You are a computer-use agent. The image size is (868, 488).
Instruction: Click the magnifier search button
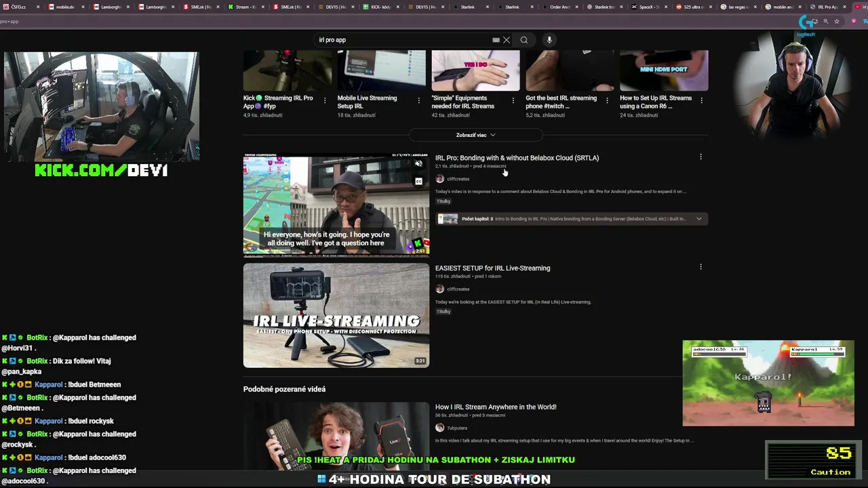tap(524, 40)
